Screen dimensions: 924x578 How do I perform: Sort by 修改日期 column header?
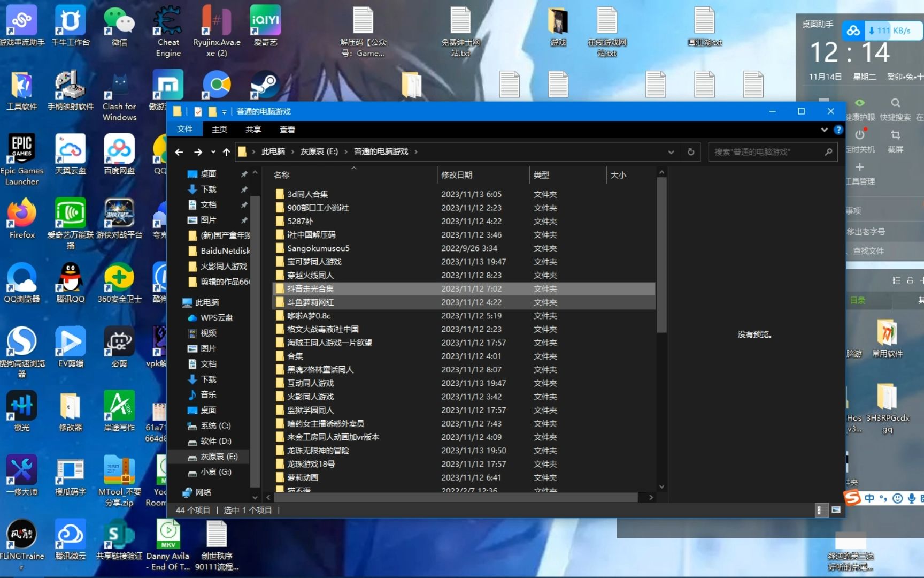tap(483, 175)
